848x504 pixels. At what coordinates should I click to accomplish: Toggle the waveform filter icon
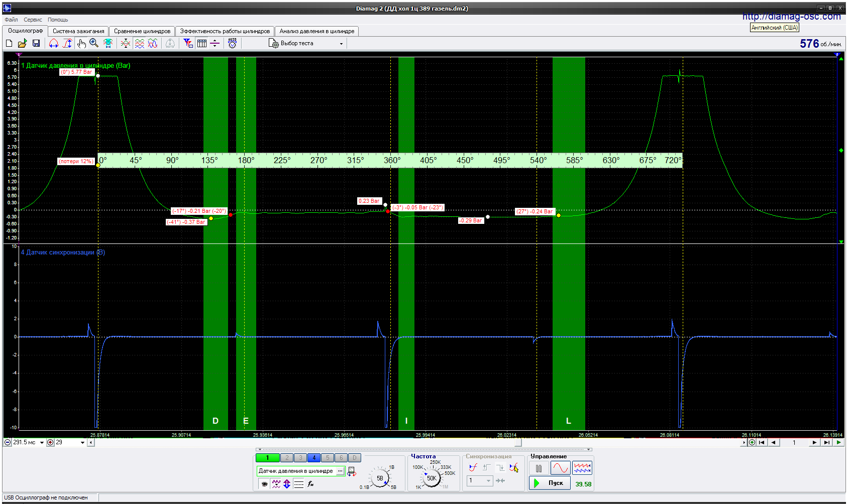click(276, 484)
